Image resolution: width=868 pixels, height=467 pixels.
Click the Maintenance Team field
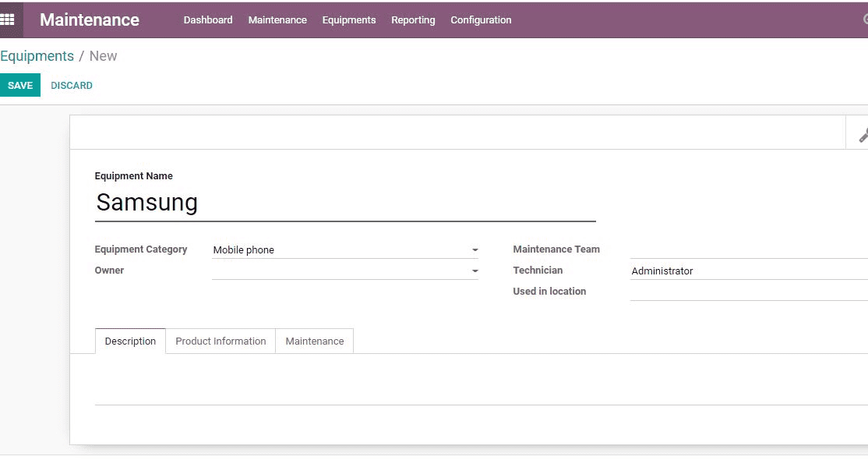pyautogui.click(x=749, y=249)
